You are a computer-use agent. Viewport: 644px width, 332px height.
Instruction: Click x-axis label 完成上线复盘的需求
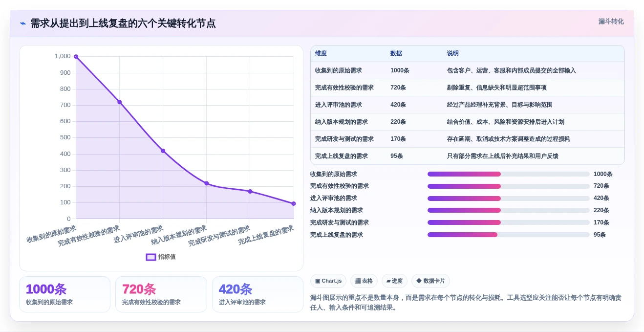point(266,235)
